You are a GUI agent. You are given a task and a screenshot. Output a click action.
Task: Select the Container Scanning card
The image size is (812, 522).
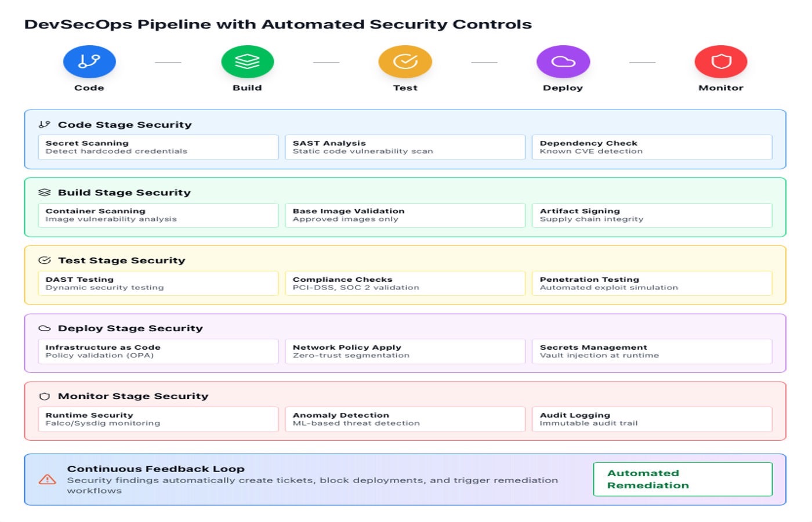[158, 215]
